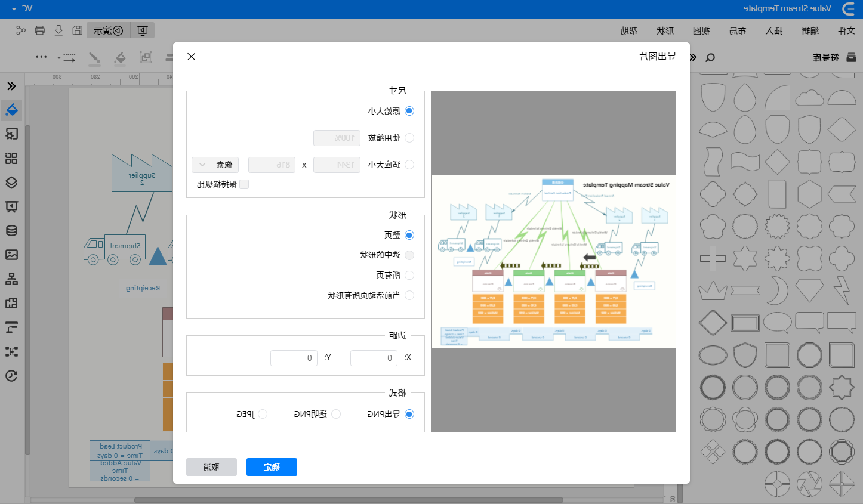Select the JPEG format radio
The width and height of the screenshot is (863, 504).
(x=263, y=414)
